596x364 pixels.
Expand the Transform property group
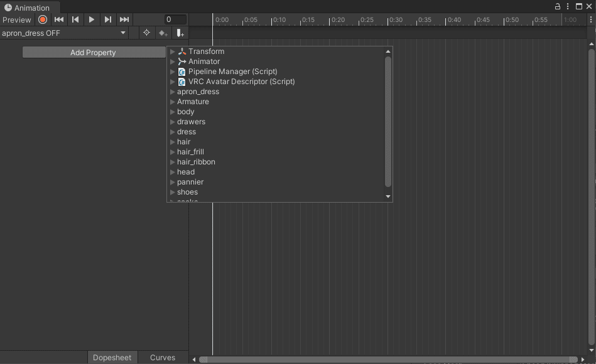[172, 51]
